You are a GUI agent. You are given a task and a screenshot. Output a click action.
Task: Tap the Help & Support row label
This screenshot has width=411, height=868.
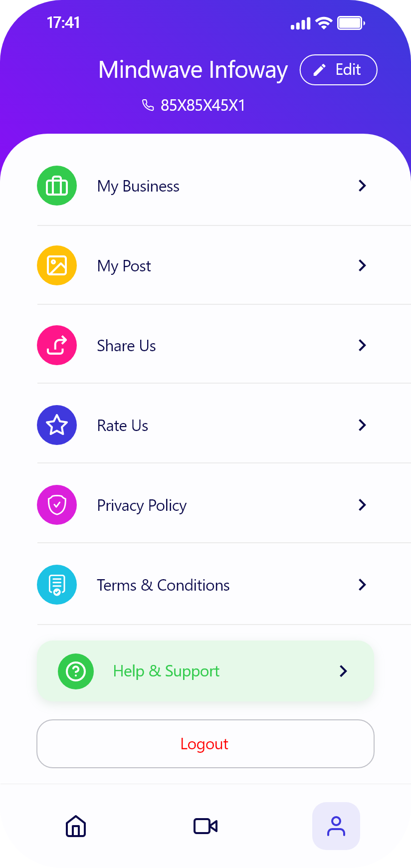(x=166, y=671)
